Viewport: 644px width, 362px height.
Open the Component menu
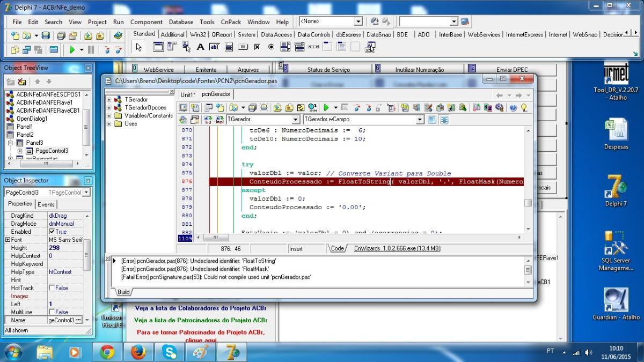(146, 22)
